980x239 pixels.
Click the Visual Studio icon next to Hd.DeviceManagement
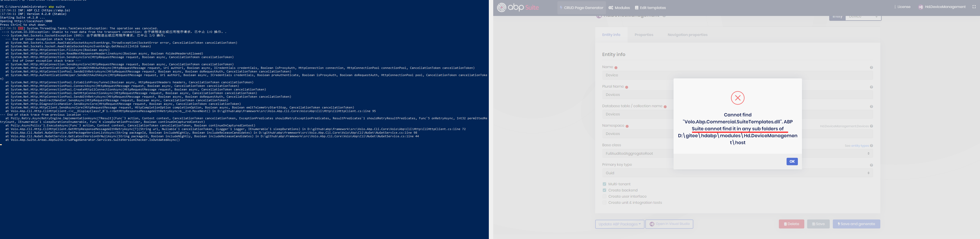[x=920, y=7]
